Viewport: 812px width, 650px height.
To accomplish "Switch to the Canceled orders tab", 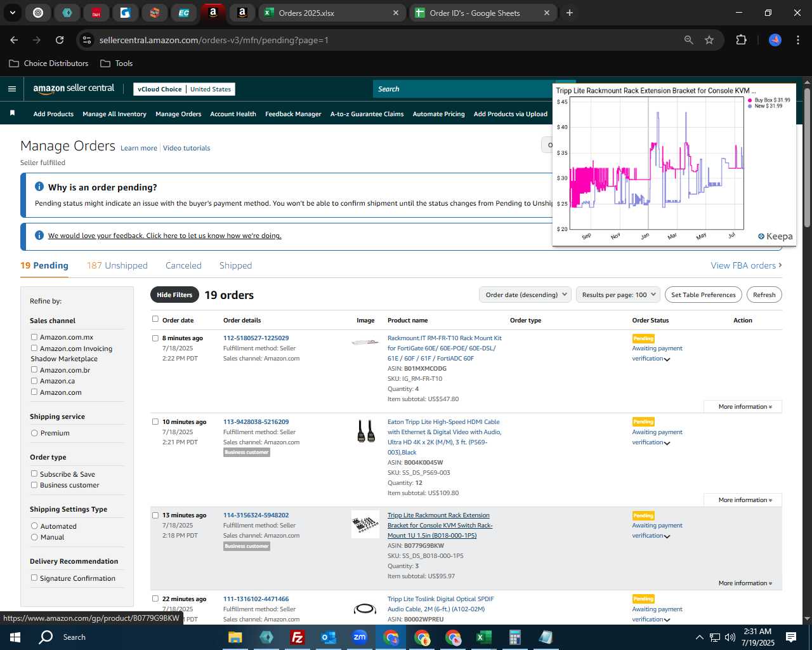I will [183, 265].
